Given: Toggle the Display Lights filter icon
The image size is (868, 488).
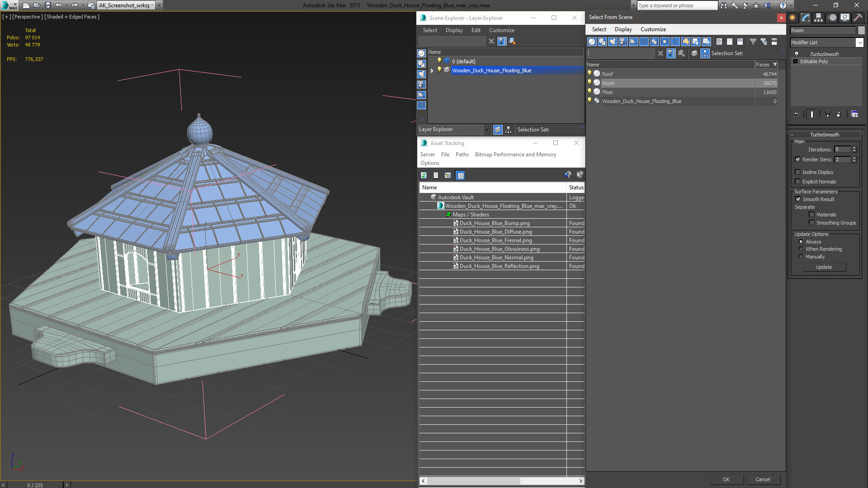Looking at the screenshot, I should pyautogui.click(x=613, y=42).
